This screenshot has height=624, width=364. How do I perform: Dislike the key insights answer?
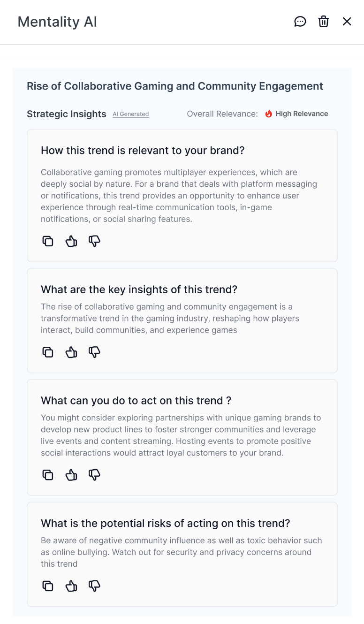point(95,352)
